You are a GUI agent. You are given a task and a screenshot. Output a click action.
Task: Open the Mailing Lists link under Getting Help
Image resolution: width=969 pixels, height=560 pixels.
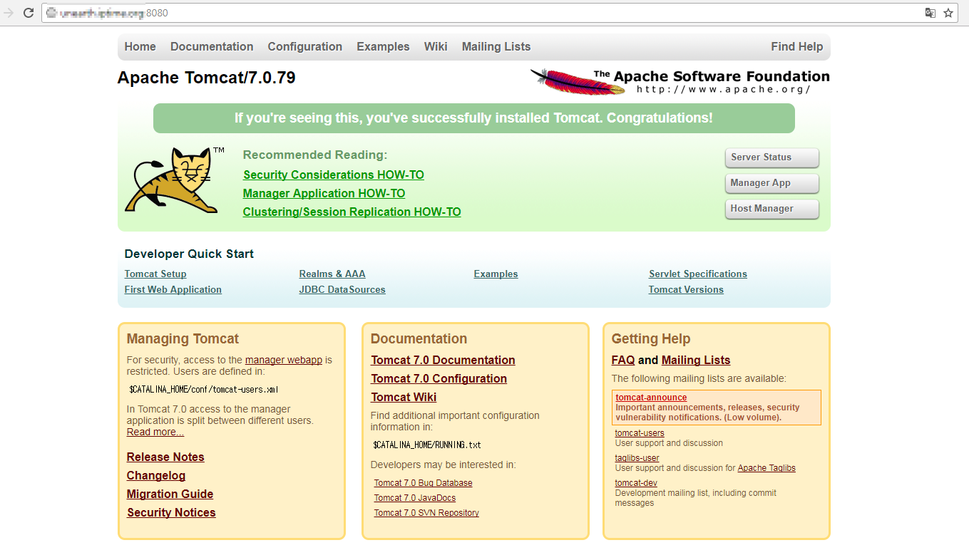[x=696, y=361]
